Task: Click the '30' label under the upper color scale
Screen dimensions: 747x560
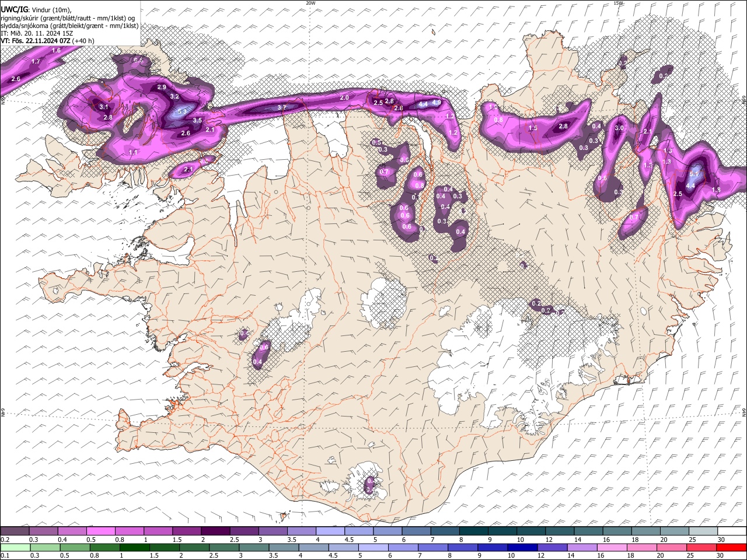Action: (x=721, y=540)
